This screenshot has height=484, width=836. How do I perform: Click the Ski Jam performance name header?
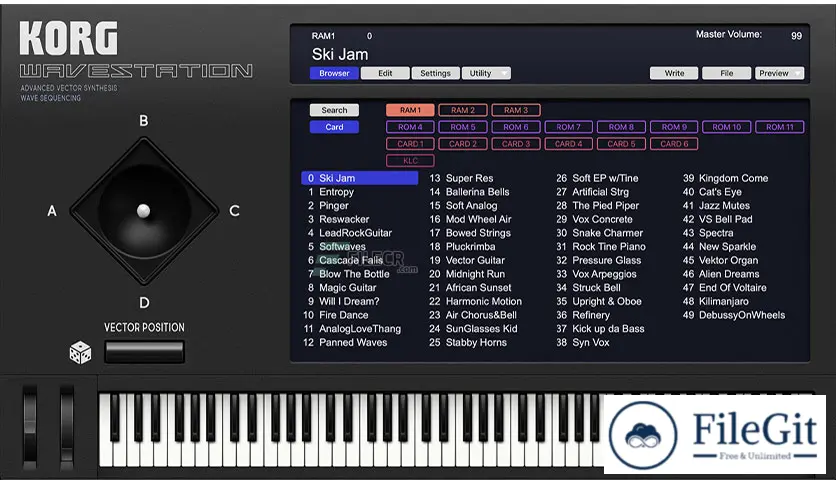click(x=340, y=54)
